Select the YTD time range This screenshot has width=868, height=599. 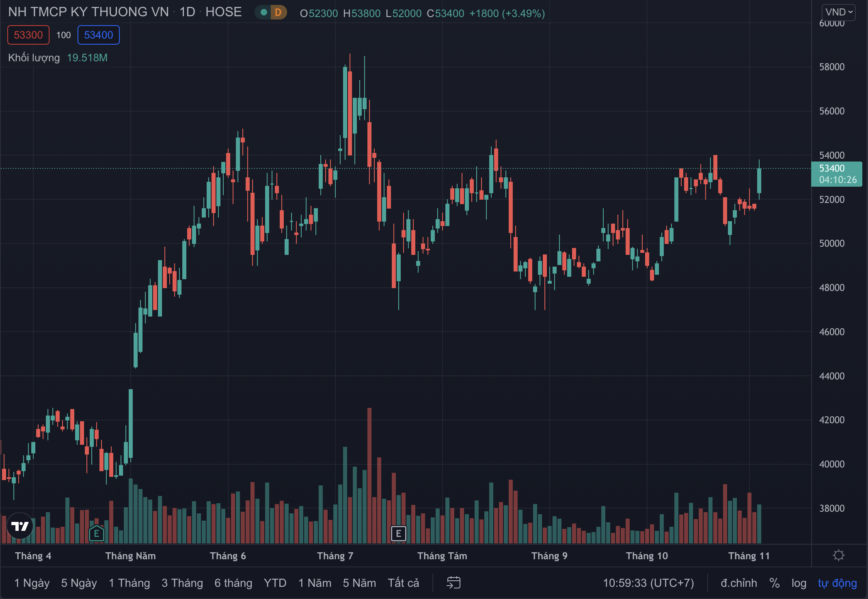coord(275,583)
